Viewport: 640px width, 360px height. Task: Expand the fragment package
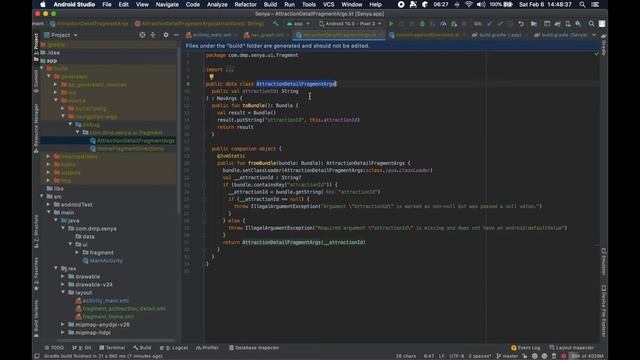(x=77, y=253)
